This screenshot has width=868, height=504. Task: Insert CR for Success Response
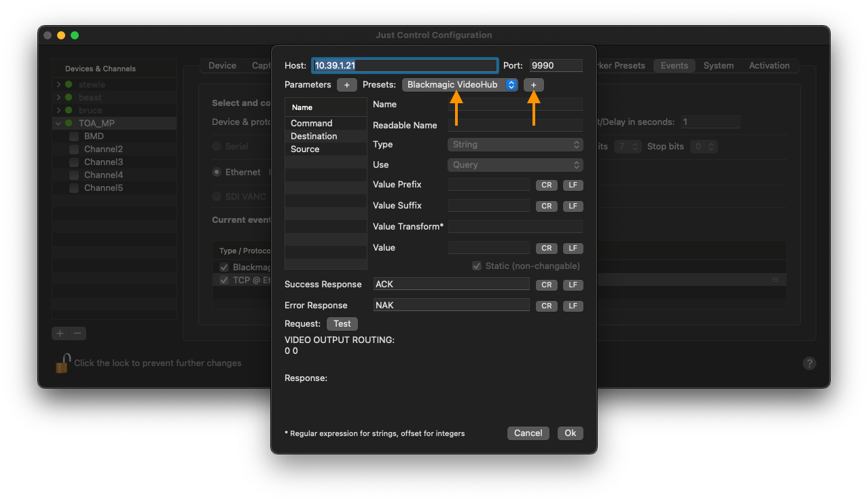click(547, 285)
